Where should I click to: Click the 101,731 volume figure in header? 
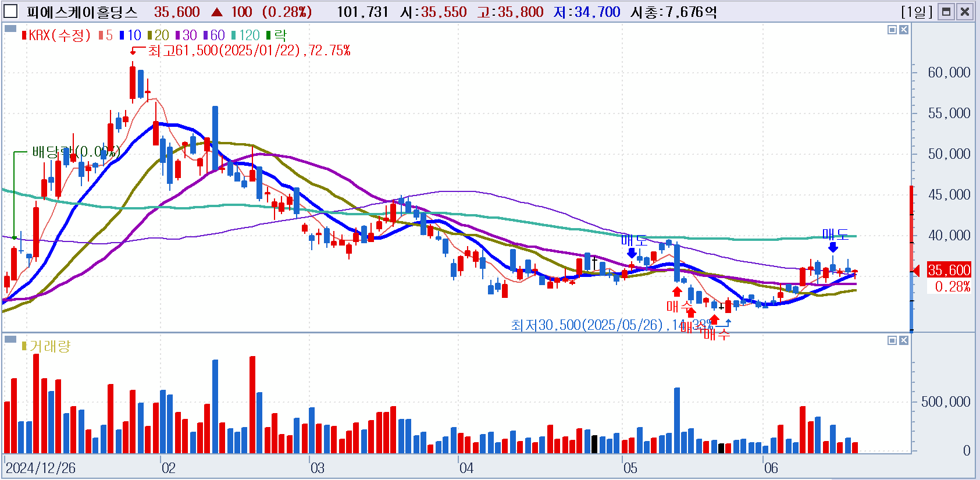pos(362,12)
